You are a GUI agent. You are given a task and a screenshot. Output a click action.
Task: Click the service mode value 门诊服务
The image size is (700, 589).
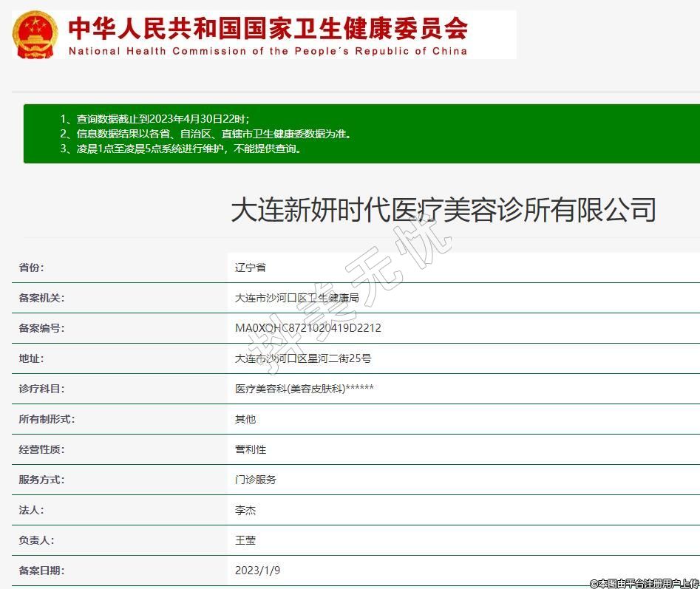point(255,480)
